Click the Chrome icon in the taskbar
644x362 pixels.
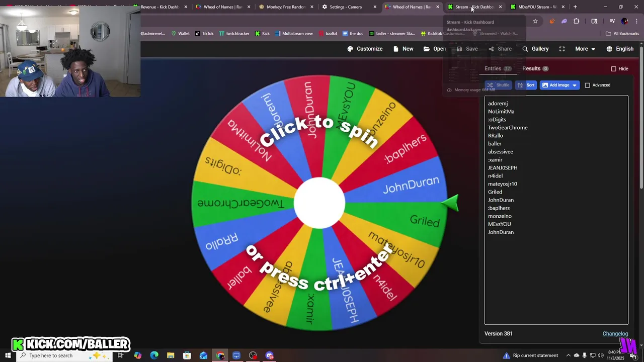point(220,355)
